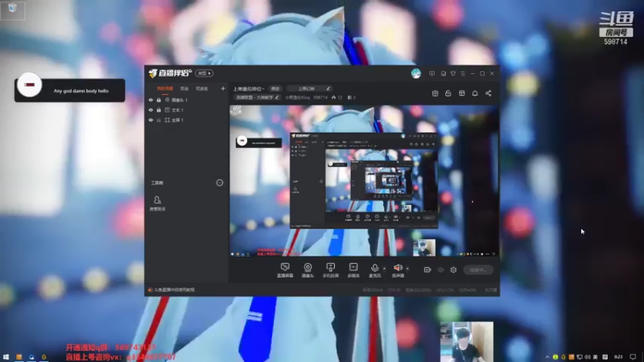Select the 摄像头 1 source row
The width and height of the screenshot is (644, 362).
[x=187, y=100]
